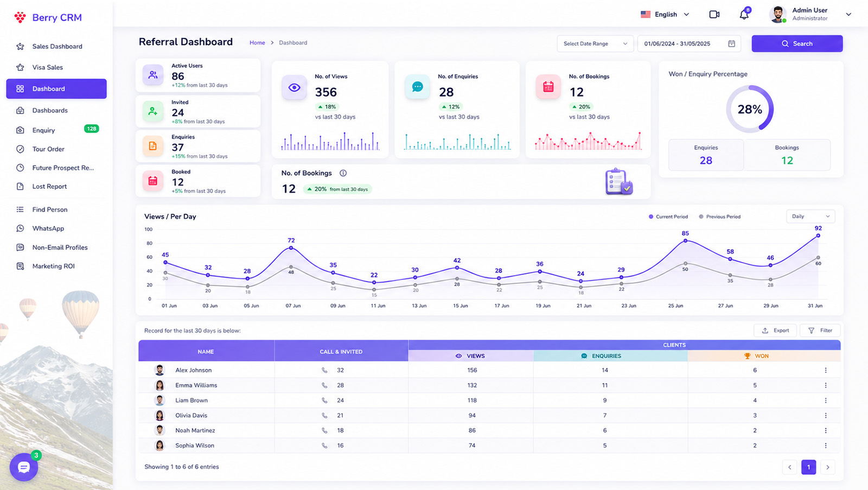Image resolution: width=868 pixels, height=490 pixels.
Task: Select Dashboards sidebar item
Action: pyautogui.click(x=56, y=111)
